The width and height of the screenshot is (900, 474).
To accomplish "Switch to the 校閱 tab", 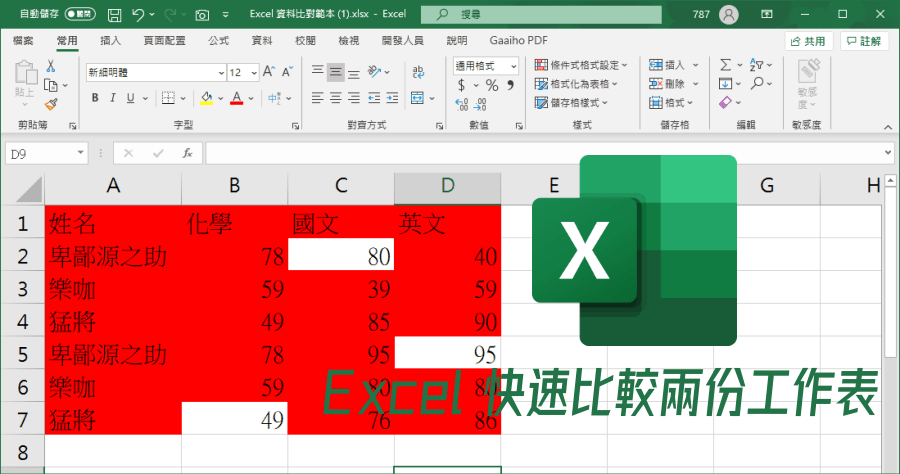I will point(305,41).
